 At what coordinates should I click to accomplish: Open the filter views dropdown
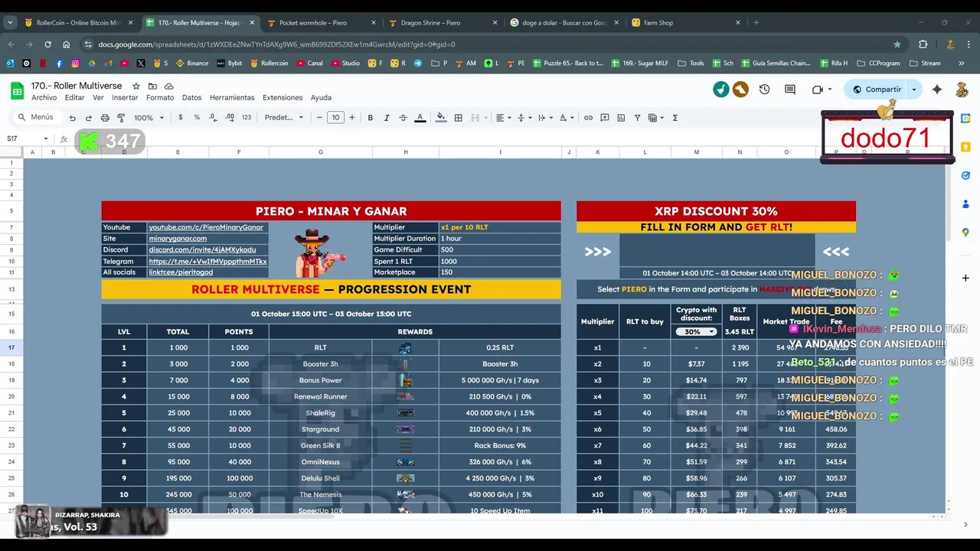coord(655,118)
